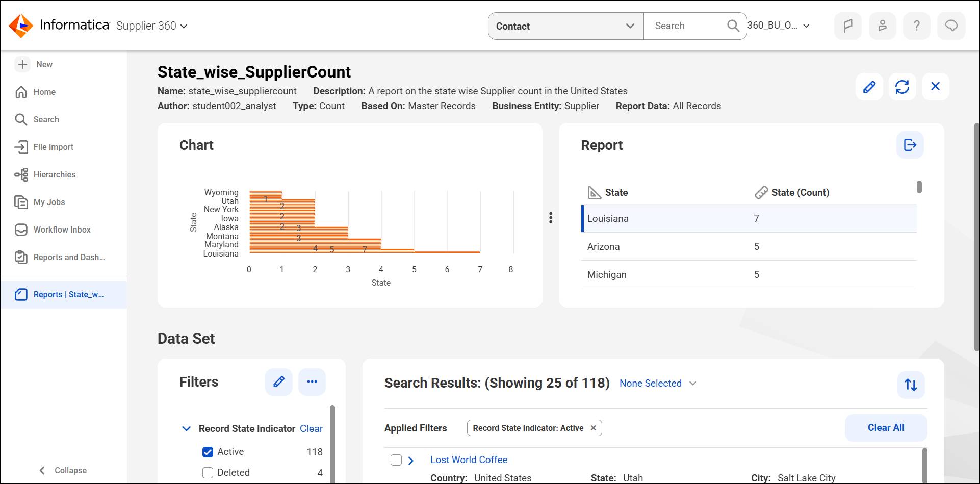The height and width of the screenshot is (484, 980).
Task: Uncheck the Active checkbox
Action: tap(208, 452)
